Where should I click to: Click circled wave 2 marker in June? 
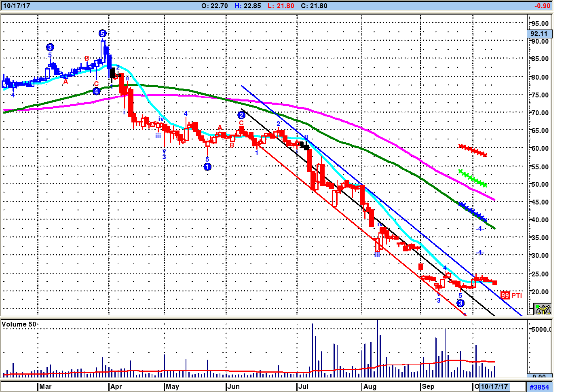point(241,115)
